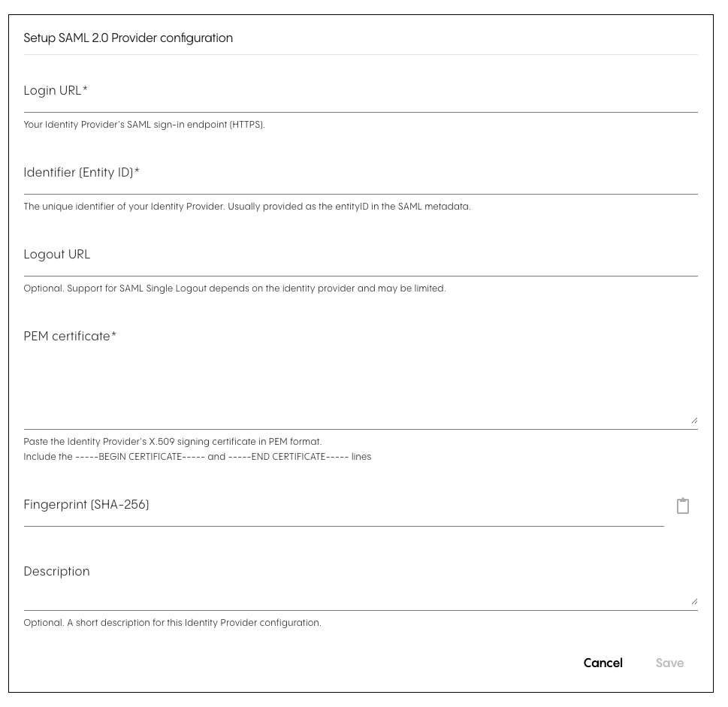Click the Setup SAML 2.0 Provider configuration title

128,38
